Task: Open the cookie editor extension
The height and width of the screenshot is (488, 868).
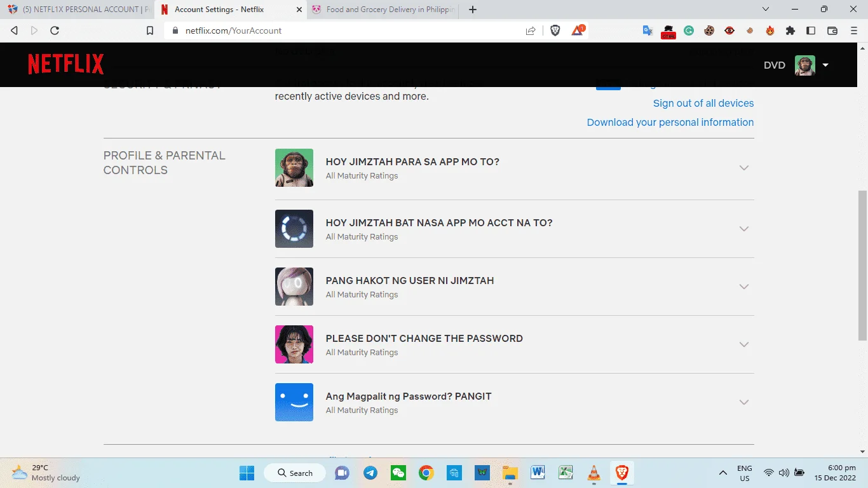Action: tap(709, 30)
